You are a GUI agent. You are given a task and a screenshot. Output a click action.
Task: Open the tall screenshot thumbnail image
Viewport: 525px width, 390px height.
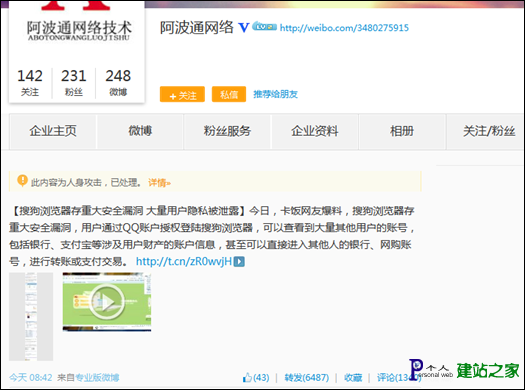(31, 316)
